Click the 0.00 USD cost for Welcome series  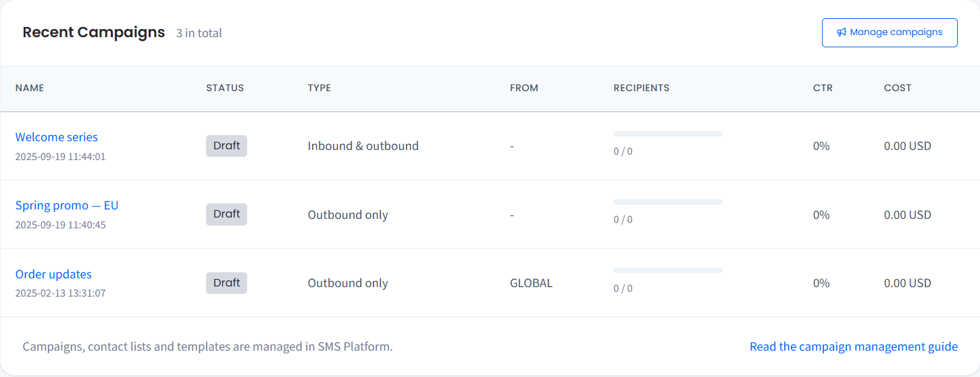tap(908, 146)
